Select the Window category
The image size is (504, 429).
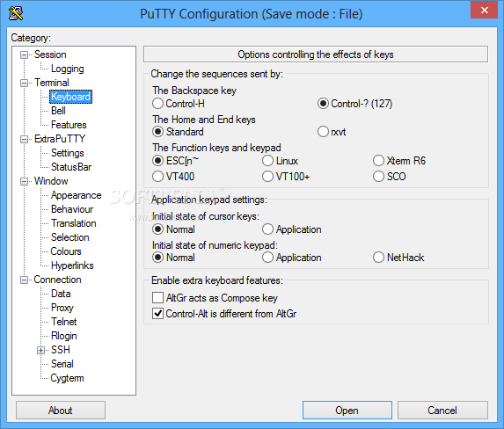(x=51, y=181)
